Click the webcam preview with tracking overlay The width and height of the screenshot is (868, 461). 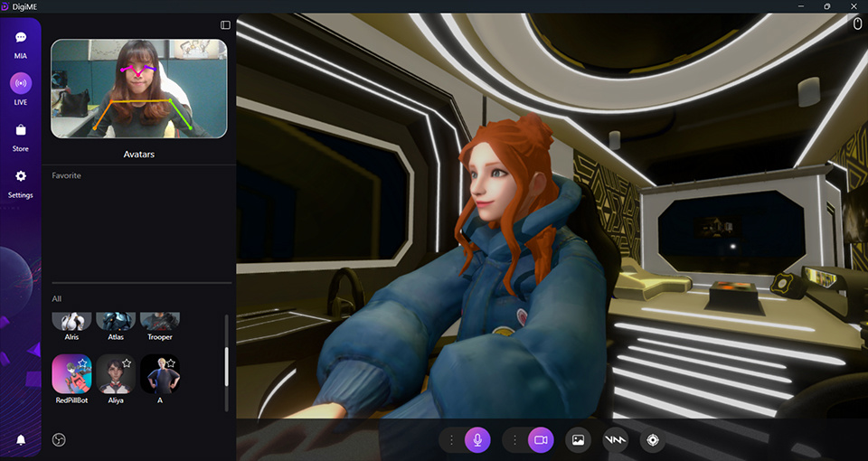(x=138, y=89)
